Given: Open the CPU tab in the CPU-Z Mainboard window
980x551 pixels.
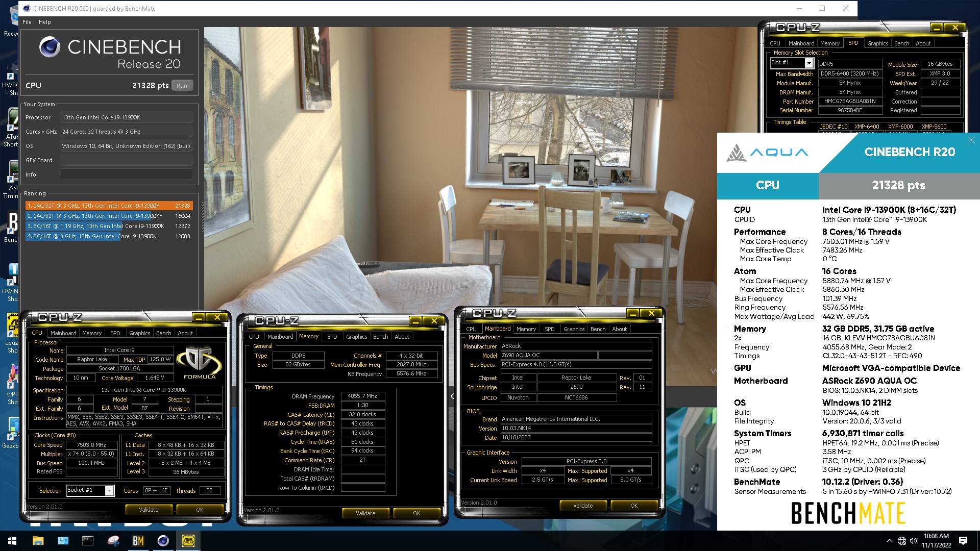Looking at the screenshot, I should [471, 329].
